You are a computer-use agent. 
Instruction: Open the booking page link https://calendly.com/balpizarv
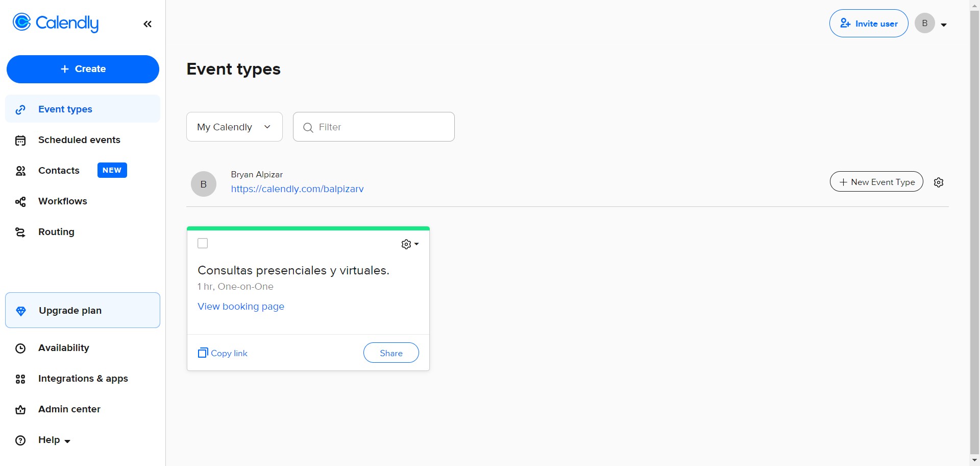tap(298, 189)
